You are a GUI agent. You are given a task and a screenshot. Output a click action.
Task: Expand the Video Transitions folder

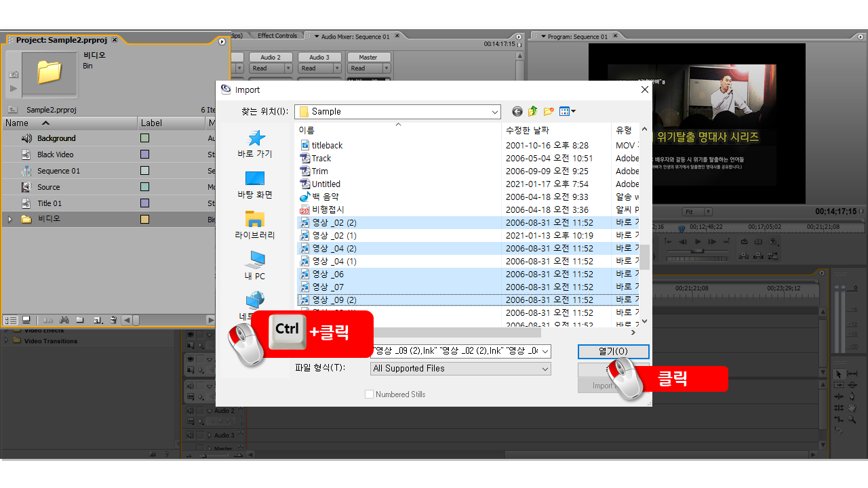tap(7, 341)
